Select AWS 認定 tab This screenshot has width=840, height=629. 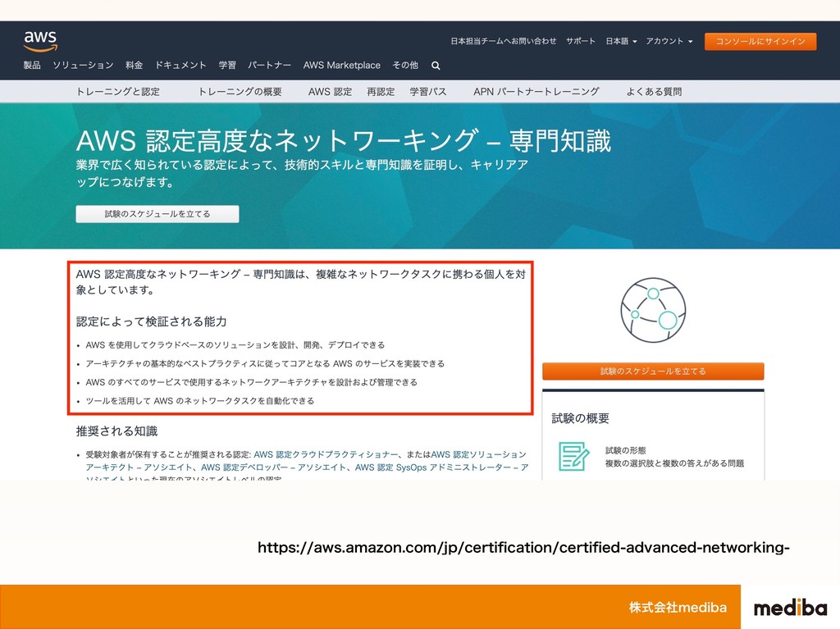(330, 92)
